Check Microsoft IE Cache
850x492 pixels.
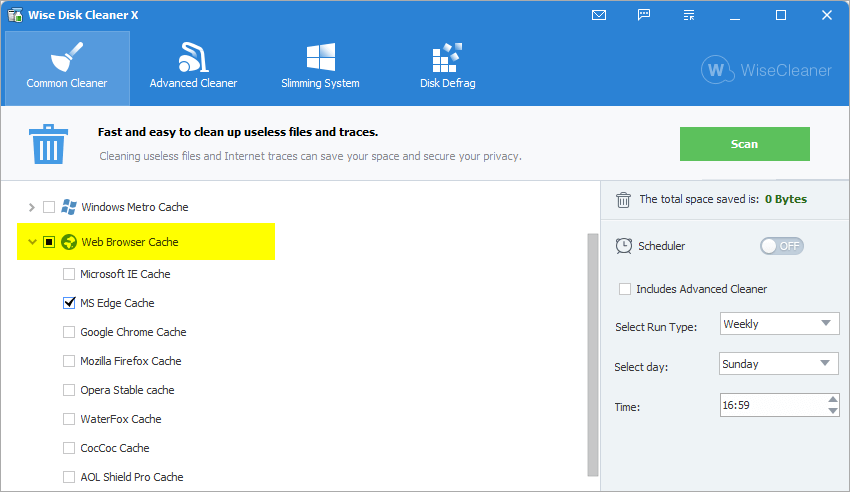coord(69,274)
